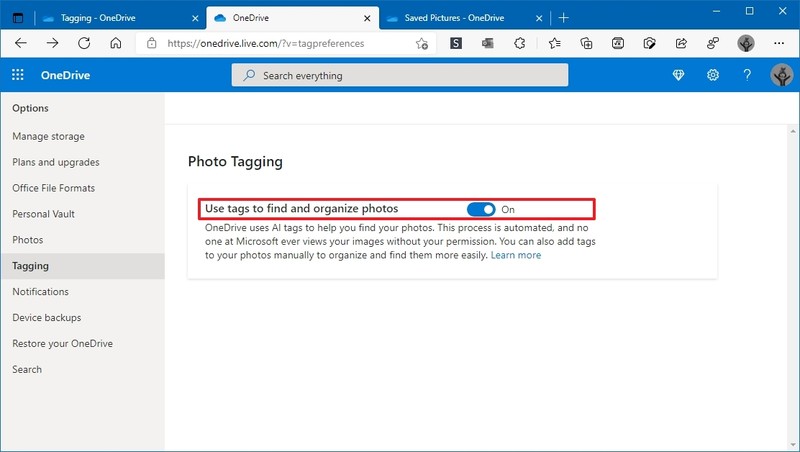Image resolution: width=800 pixels, height=452 pixels.
Task: Open the OneDrive account avatar
Action: click(x=781, y=75)
